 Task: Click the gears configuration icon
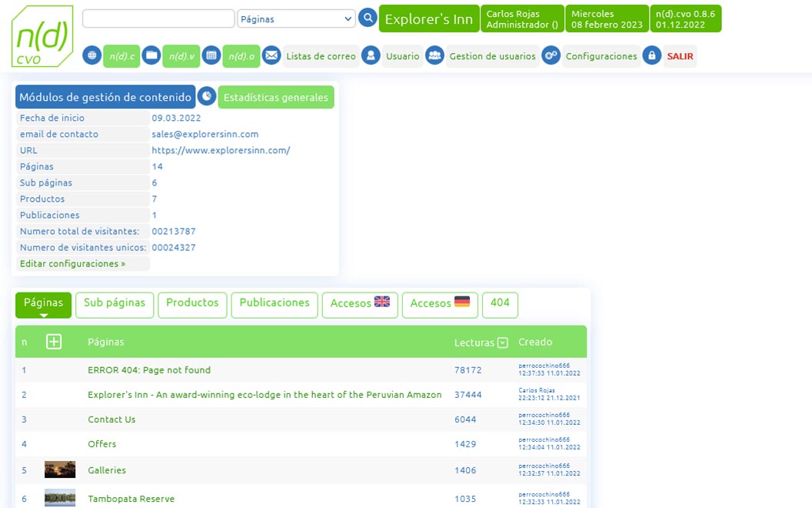click(551, 55)
